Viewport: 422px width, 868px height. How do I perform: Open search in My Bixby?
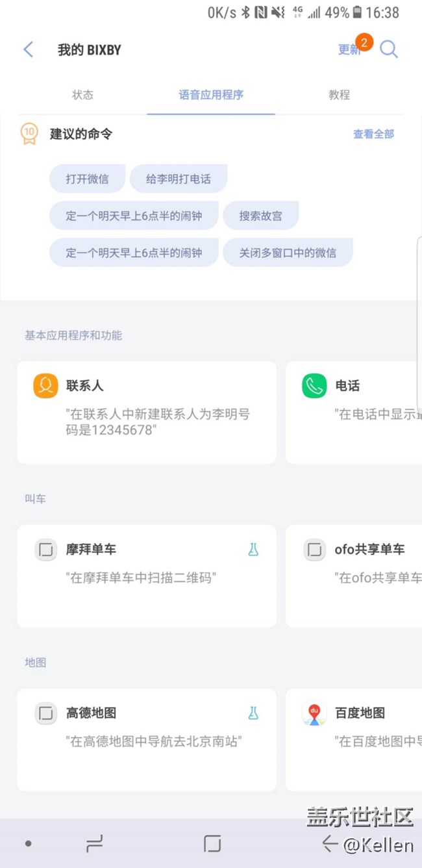click(x=389, y=49)
